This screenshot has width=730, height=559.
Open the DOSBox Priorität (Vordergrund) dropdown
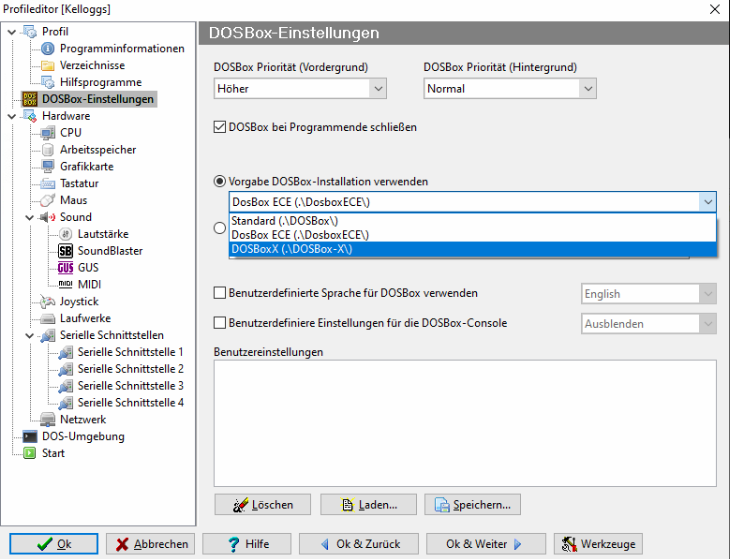click(x=377, y=89)
